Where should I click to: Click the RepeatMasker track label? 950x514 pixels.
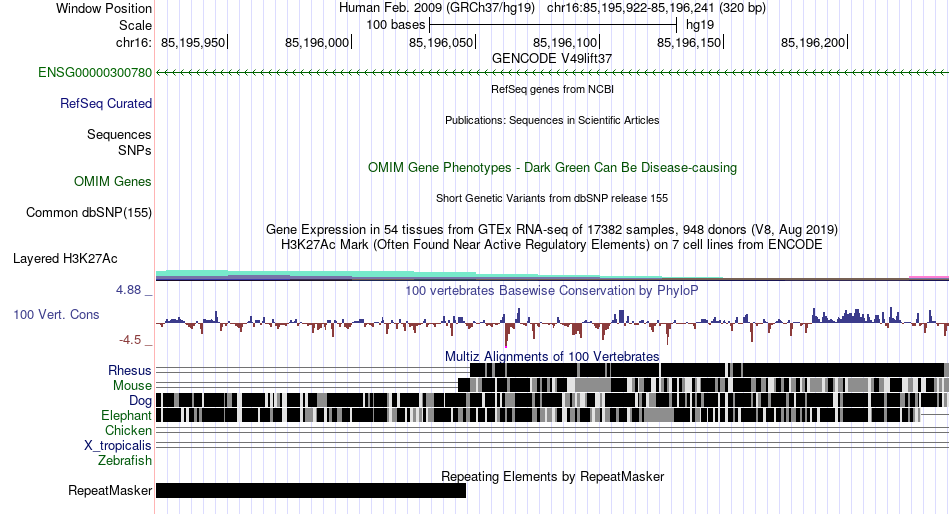coord(110,490)
